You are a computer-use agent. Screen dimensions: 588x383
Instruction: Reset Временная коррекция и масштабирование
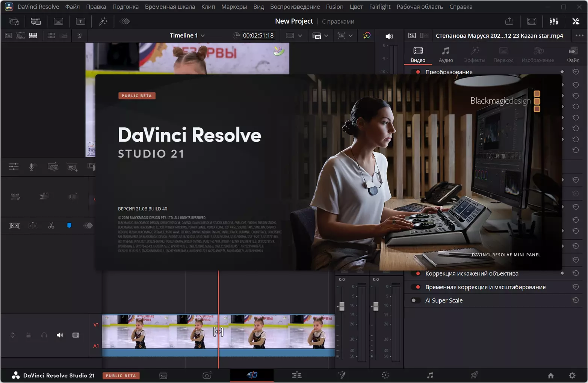tap(576, 287)
